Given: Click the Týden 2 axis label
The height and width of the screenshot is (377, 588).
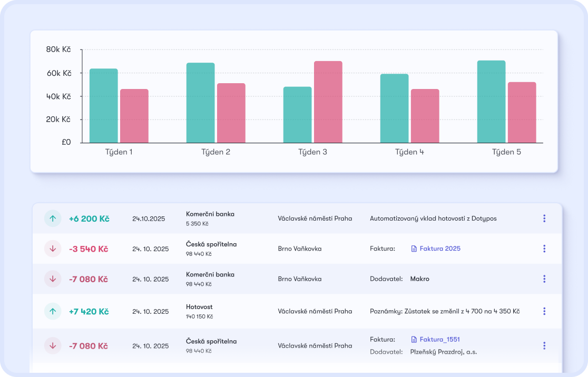Looking at the screenshot, I should point(215,152).
